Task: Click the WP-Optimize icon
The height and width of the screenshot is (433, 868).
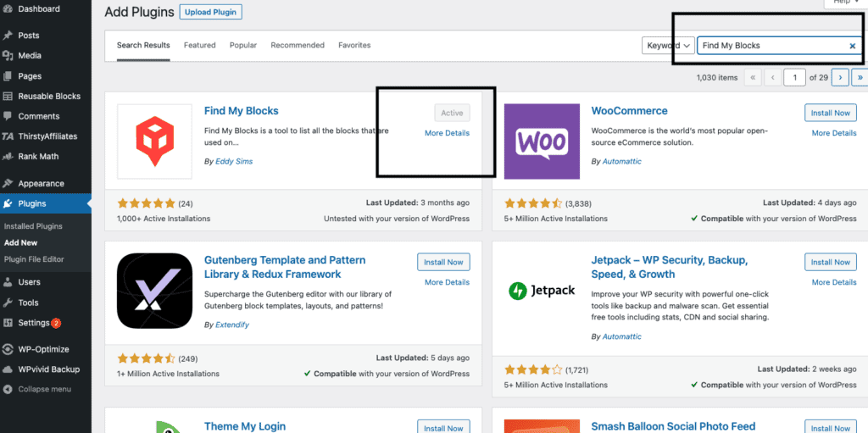Action: pyautogui.click(x=8, y=349)
